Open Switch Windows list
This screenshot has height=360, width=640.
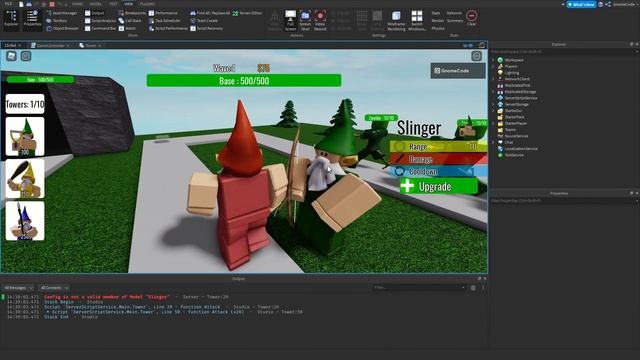(417, 20)
